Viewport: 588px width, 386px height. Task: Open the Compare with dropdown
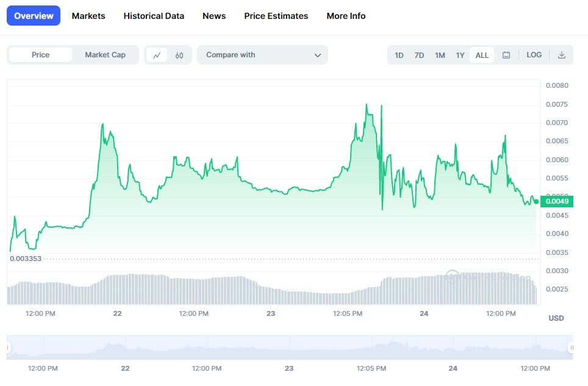[x=262, y=54]
